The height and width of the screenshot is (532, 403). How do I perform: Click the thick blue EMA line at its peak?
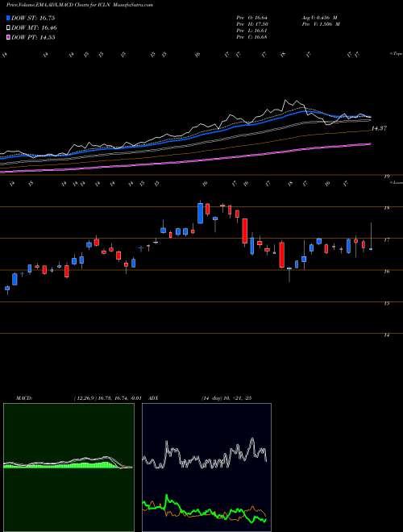(305, 111)
